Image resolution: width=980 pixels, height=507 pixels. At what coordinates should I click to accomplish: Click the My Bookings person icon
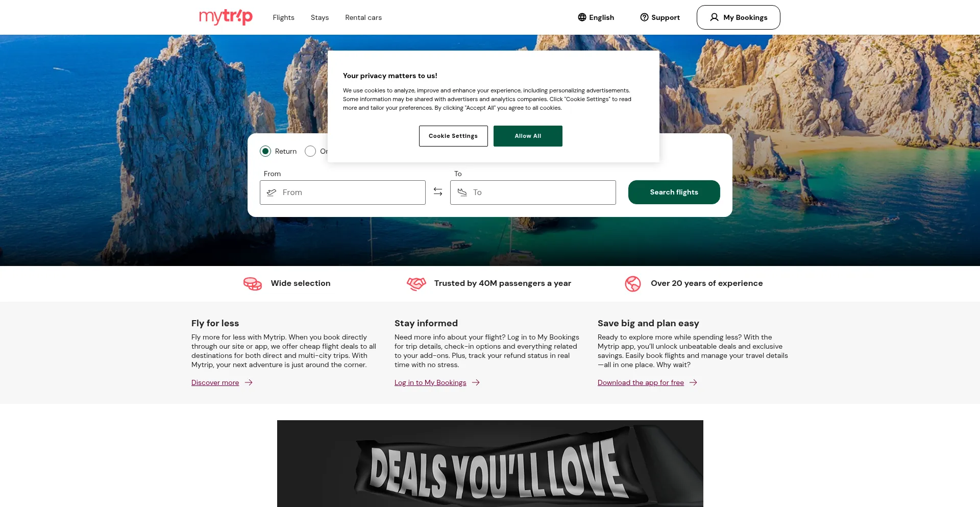pos(714,17)
